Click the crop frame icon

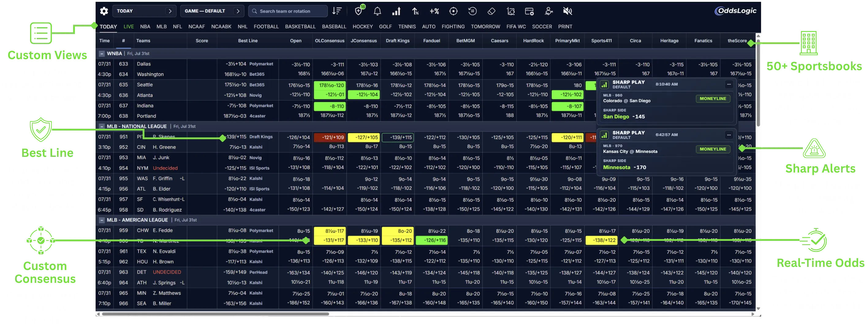[510, 11]
